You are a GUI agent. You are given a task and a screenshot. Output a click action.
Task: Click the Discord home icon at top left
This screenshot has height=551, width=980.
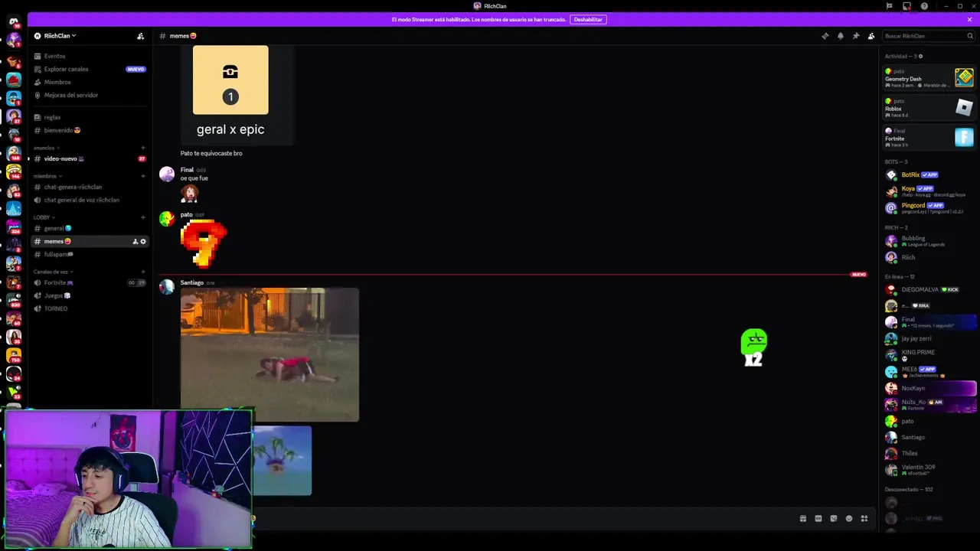click(x=13, y=21)
